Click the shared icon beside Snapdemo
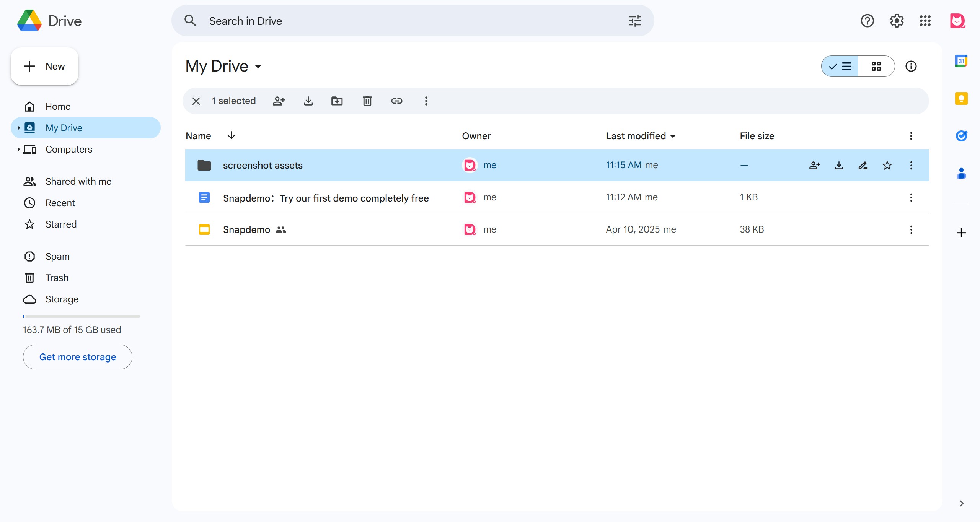 (281, 229)
